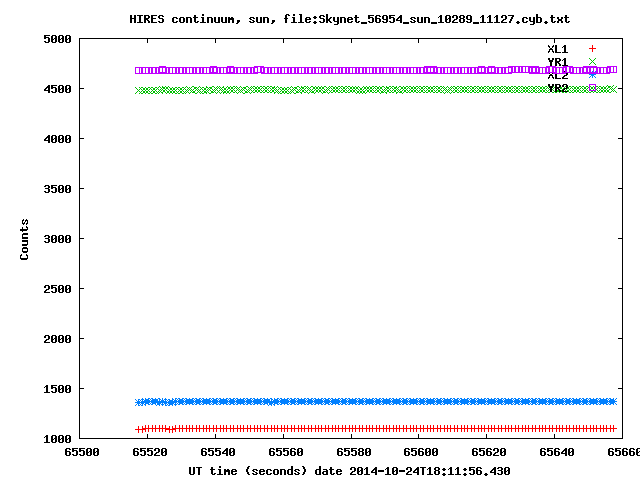This screenshot has width=640, height=480.
Task: Select the YR1 legend label
Action: tap(558, 62)
